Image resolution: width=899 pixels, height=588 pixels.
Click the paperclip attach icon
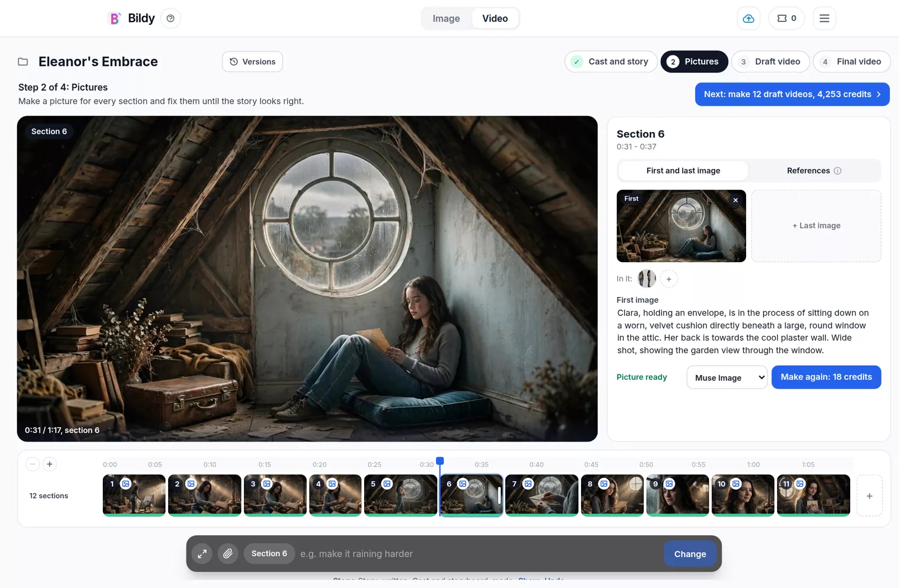click(x=228, y=554)
